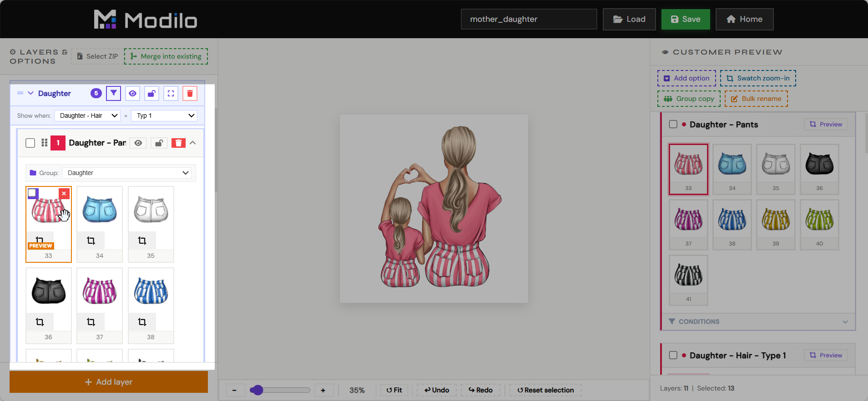Click the fullscreen frame icon for Daughter group
Image resolution: width=868 pixels, height=401 pixels.
[171, 93]
